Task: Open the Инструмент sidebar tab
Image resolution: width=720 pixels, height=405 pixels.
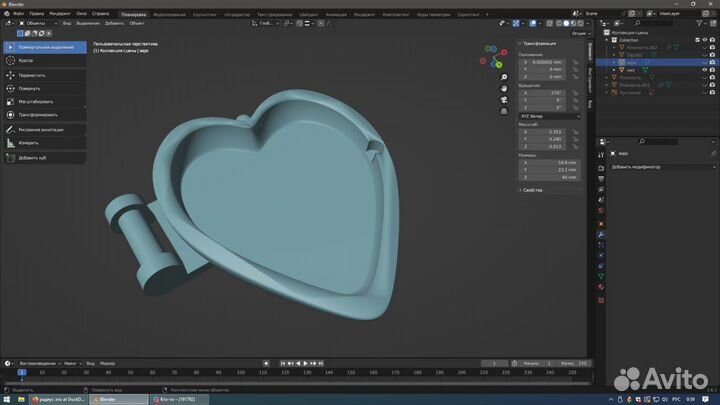Action: 590,80
